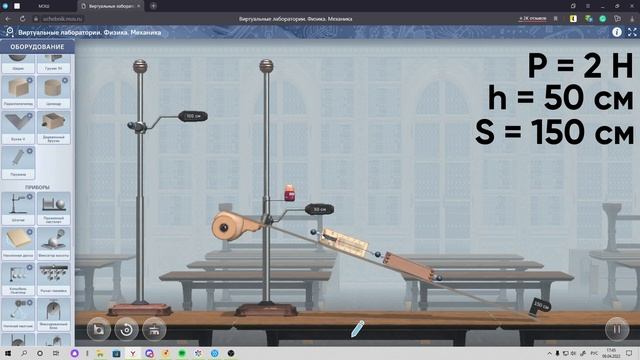This screenshot has height=360, width=640.
Task: Pause the simulation
Action: [x=617, y=329]
